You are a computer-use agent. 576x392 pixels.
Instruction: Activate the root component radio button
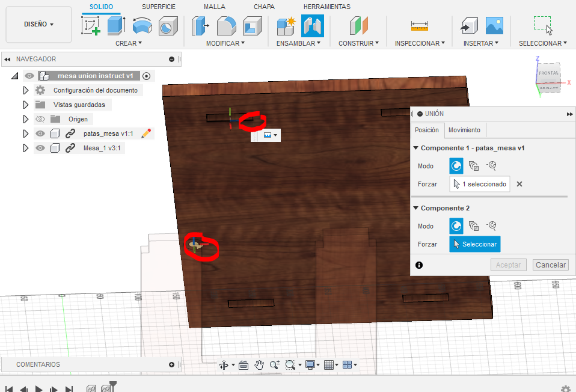pos(146,76)
